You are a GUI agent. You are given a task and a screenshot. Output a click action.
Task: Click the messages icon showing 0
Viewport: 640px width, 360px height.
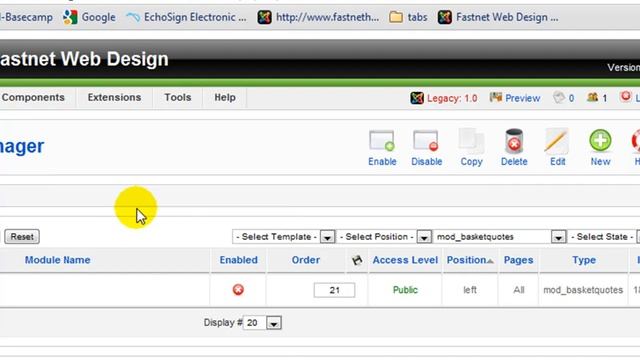[559, 98]
